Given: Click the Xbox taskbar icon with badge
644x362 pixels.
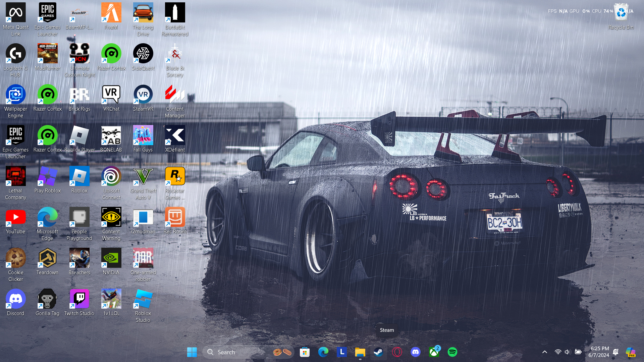Looking at the screenshot, I should 434,352.
